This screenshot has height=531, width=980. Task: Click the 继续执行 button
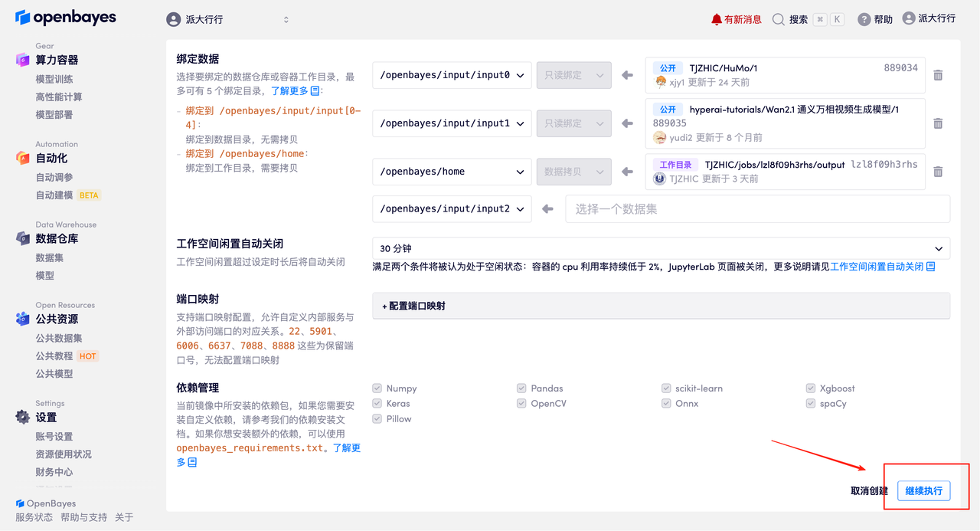[x=923, y=490]
